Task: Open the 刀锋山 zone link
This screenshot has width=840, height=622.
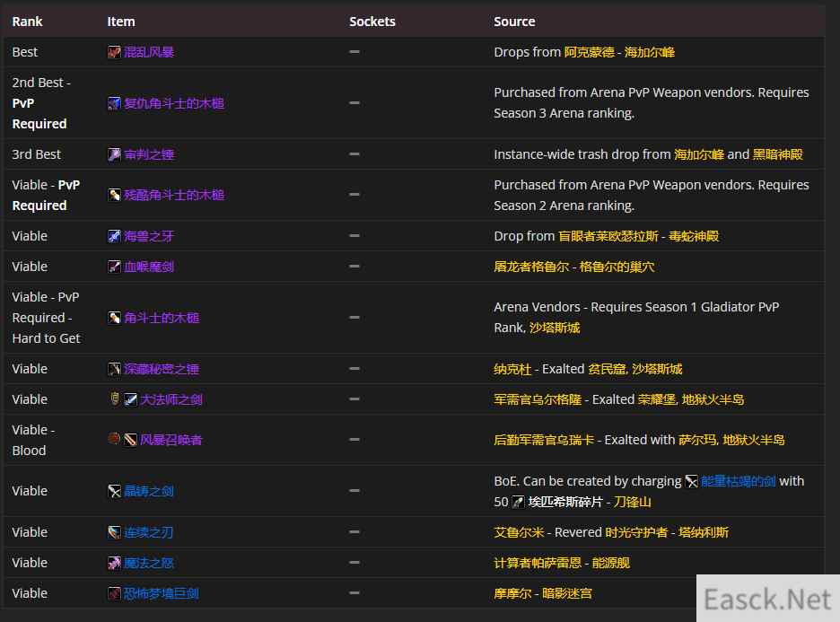Action: point(632,502)
